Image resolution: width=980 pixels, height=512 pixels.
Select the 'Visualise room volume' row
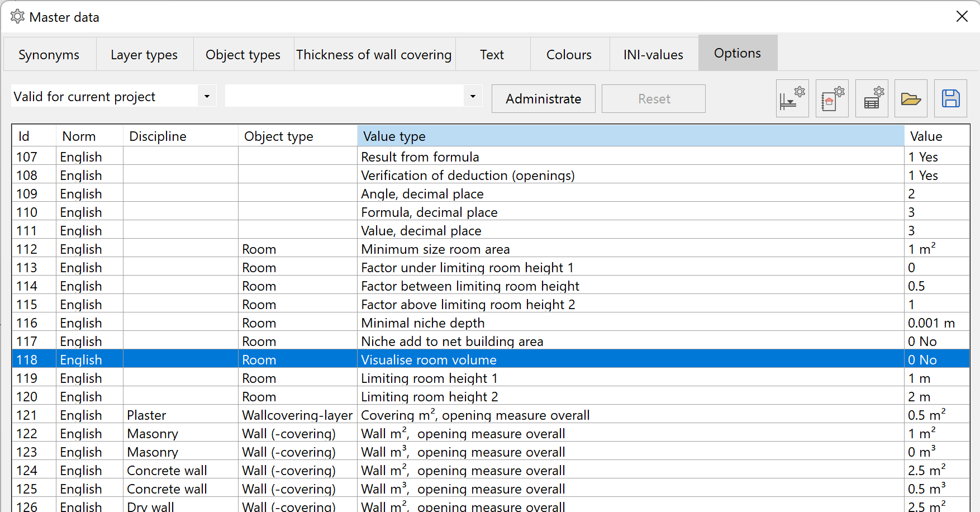click(491, 359)
